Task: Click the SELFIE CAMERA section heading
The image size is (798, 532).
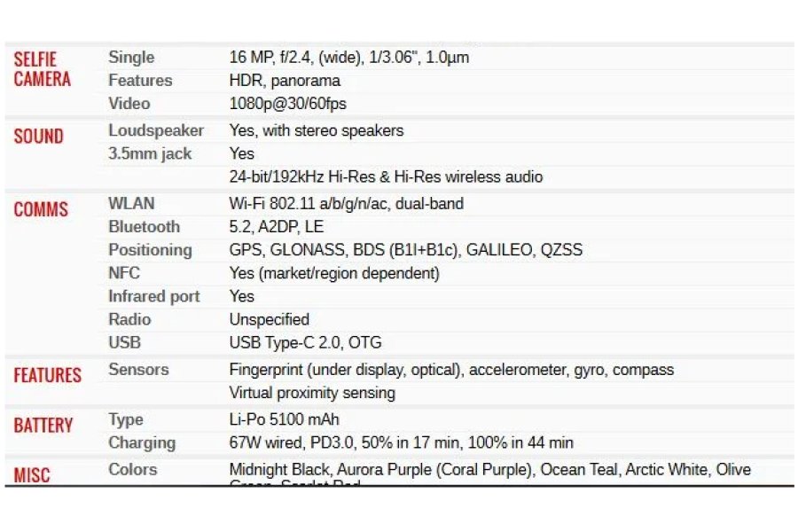Action: coord(42,69)
